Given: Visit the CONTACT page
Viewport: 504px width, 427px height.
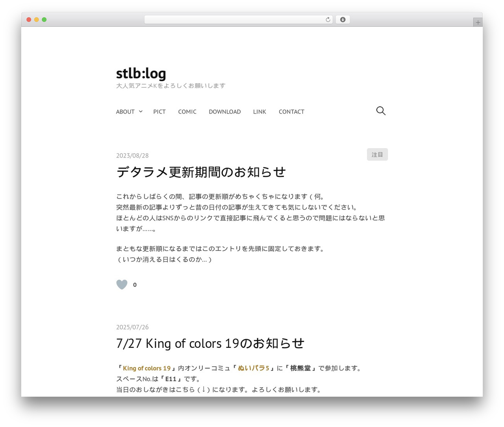Looking at the screenshot, I should [291, 112].
